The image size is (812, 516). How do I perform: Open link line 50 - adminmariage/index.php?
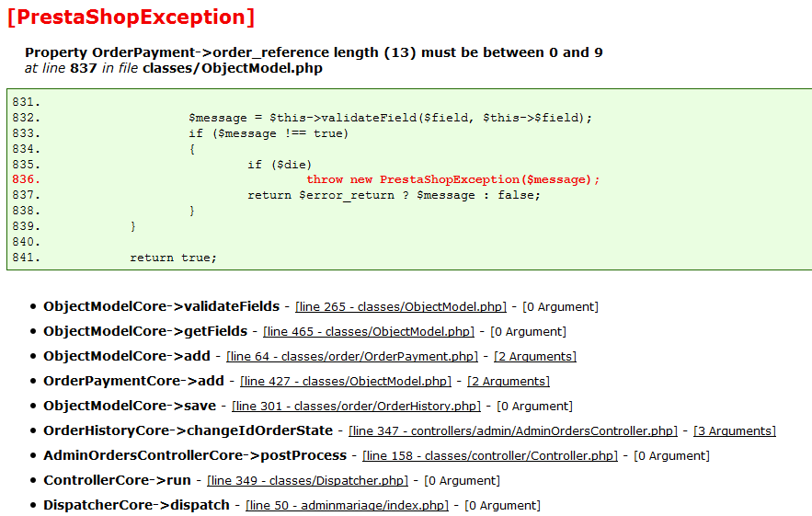pos(347,506)
